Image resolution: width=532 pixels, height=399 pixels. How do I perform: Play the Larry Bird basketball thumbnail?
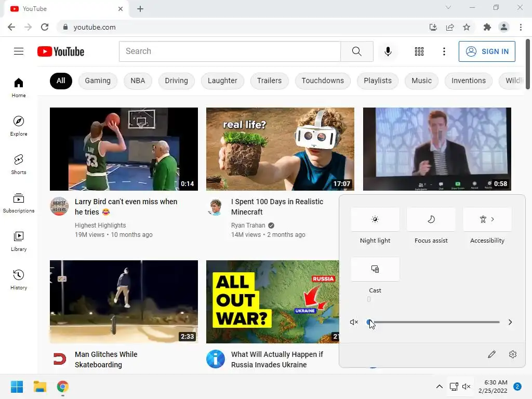point(124,149)
